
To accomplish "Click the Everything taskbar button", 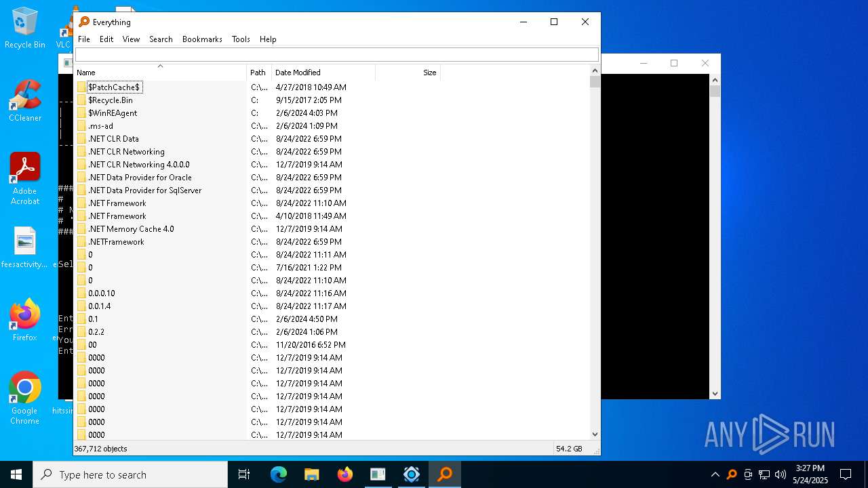I will 445,474.
